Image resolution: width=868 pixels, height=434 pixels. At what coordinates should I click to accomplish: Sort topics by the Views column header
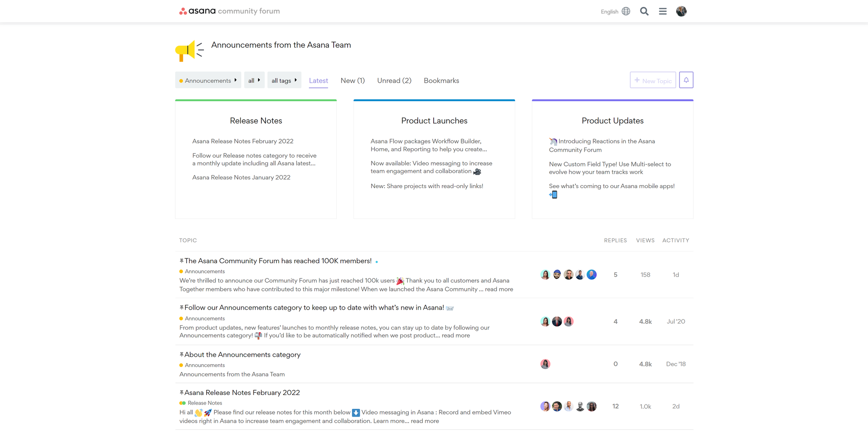click(645, 240)
